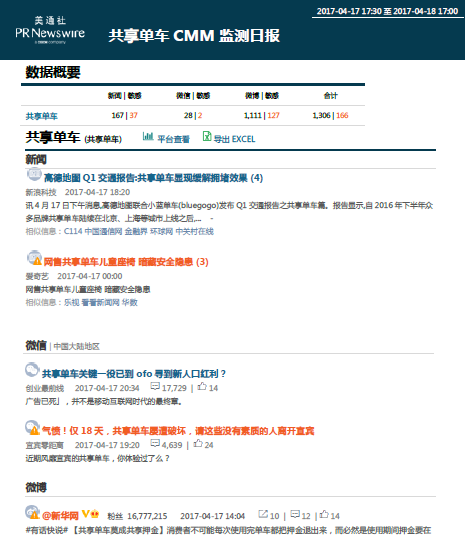Click the 微博 | 敏感 column header
The width and height of the screenshot is (465, 557).
262,96
